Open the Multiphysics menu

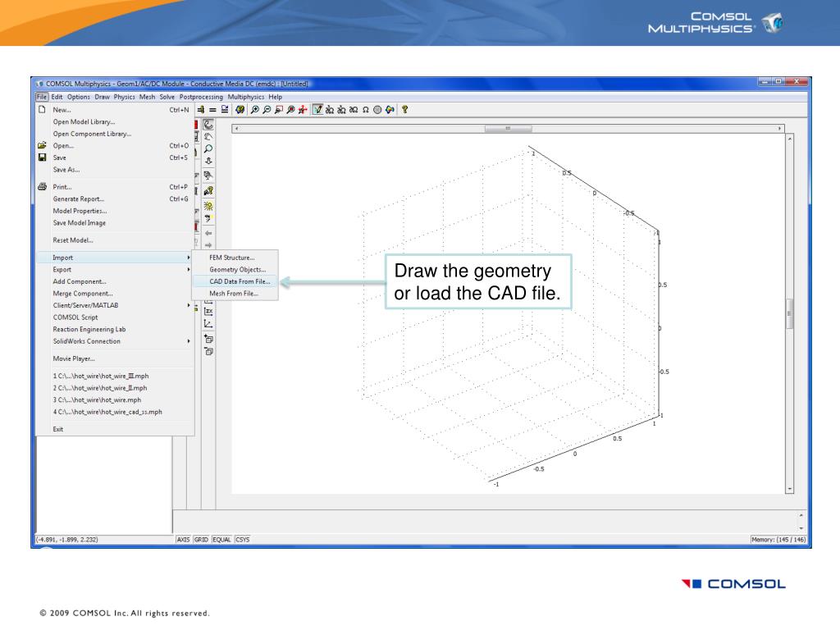click(x=246, y=97)
